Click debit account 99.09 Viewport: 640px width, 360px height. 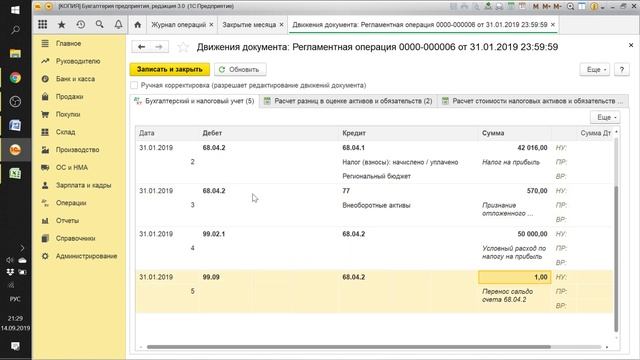point(211,277)
